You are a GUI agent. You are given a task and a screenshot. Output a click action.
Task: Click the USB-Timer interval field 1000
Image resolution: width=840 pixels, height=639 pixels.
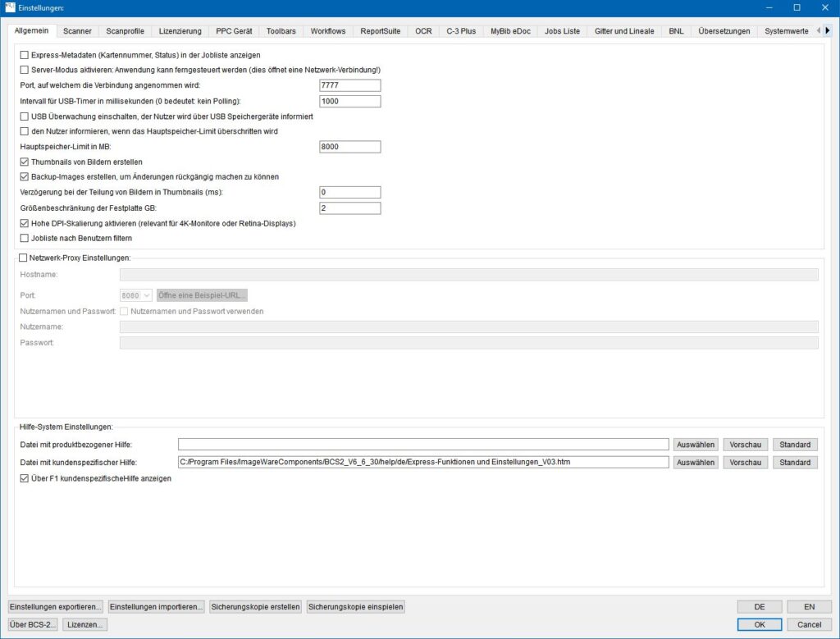coord(349,101)
